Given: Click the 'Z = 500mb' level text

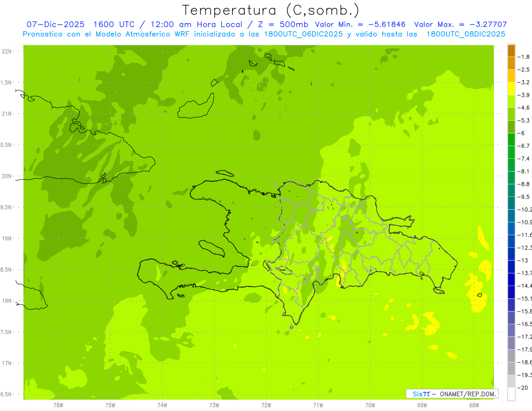Looking at the screenshot, I should (283, 24).
